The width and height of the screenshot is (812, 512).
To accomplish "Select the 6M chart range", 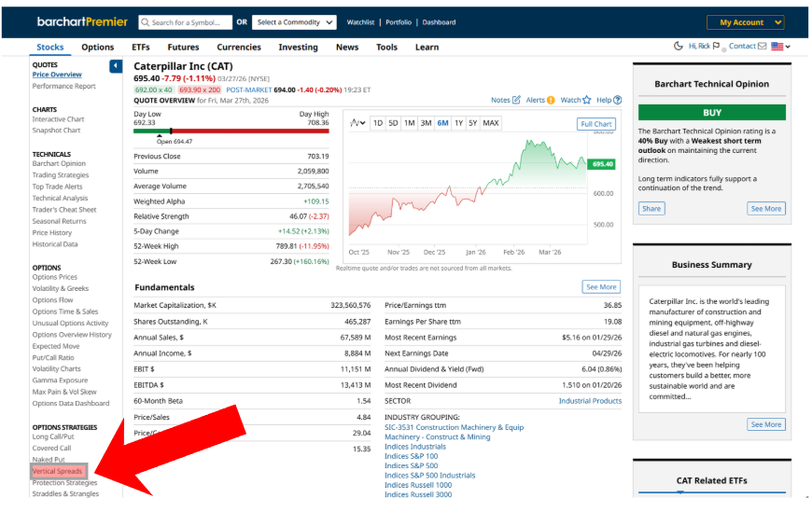I will 442,123.
